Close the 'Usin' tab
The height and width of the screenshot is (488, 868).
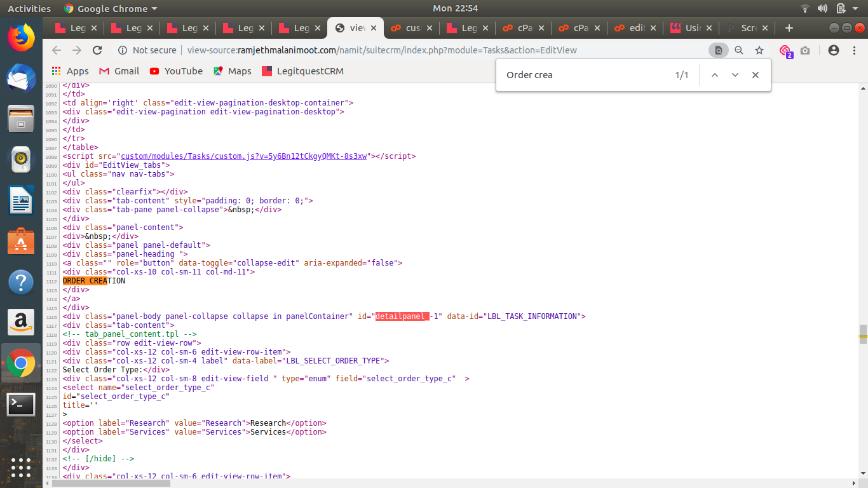tap(709, 28)
